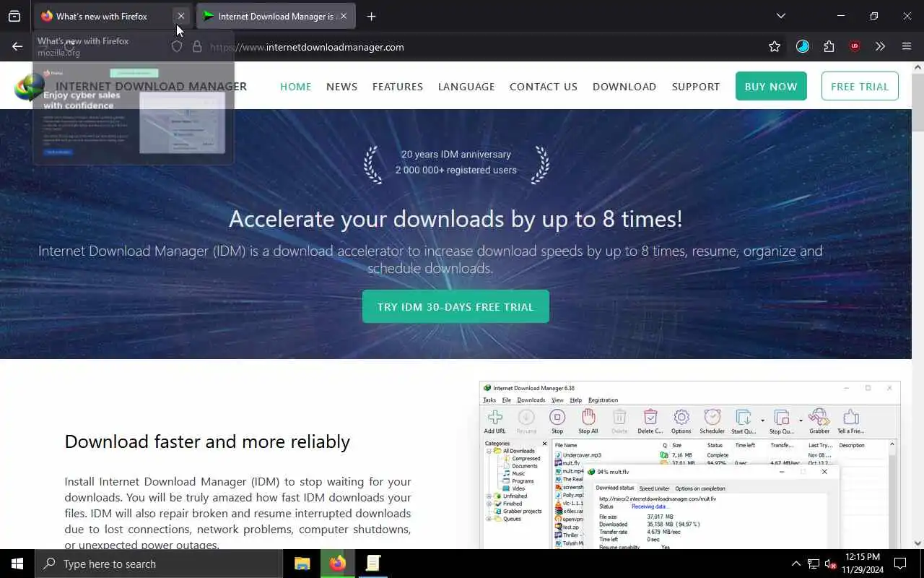Click the FREE TRIAL outlined button
The image size is (924, 578).
(860, 86)
